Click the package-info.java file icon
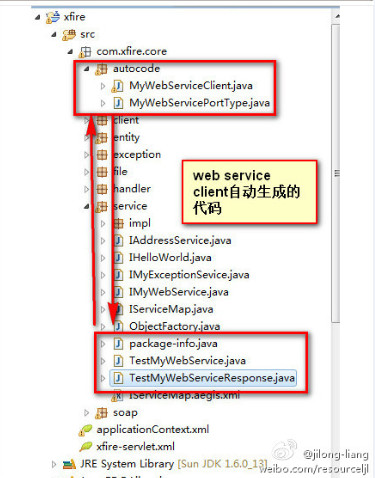 point(118,344)
